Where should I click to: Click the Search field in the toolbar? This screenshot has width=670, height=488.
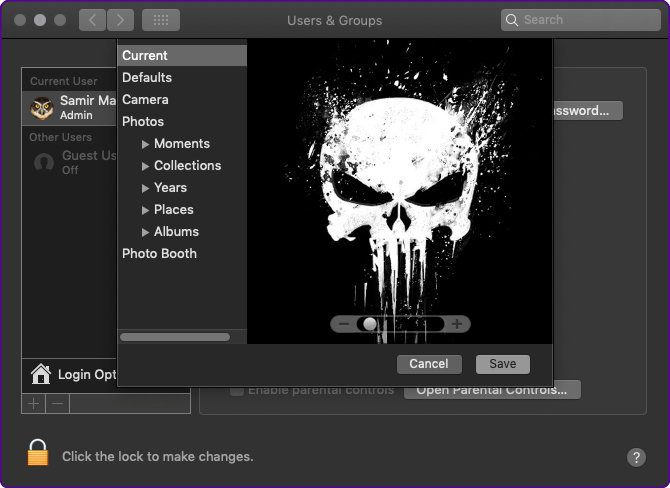tap(581, 20)
